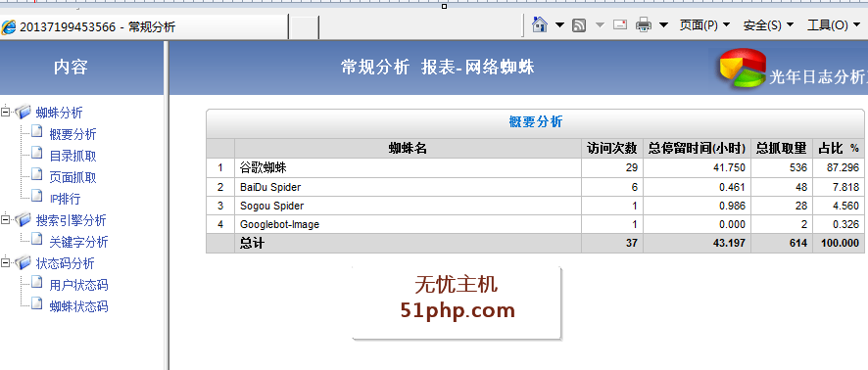Click the 43.197 total time cell
868x370 pixels.
(697, 243)
